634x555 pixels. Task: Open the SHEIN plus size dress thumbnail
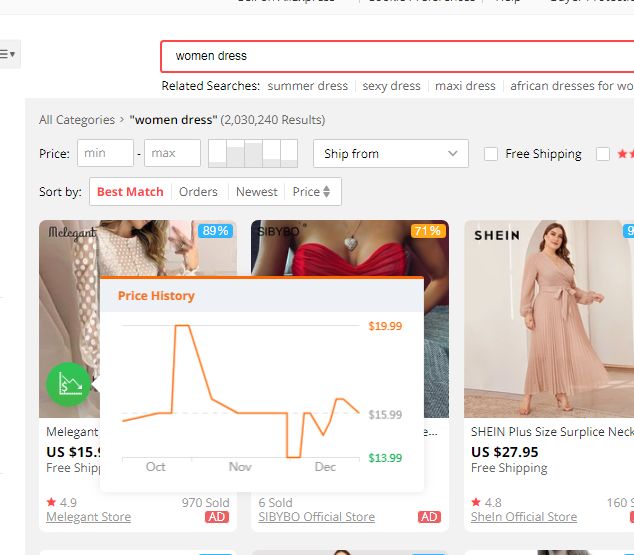[x=548, y=318]
